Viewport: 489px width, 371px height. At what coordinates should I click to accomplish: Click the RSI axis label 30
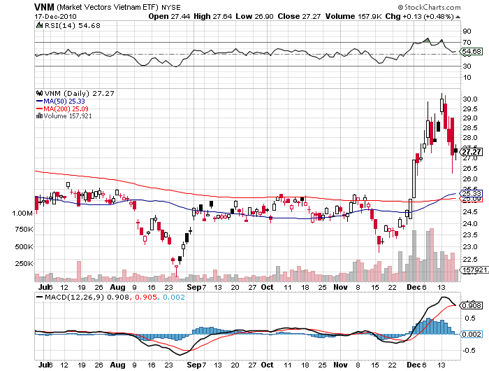tap(467, 66)
